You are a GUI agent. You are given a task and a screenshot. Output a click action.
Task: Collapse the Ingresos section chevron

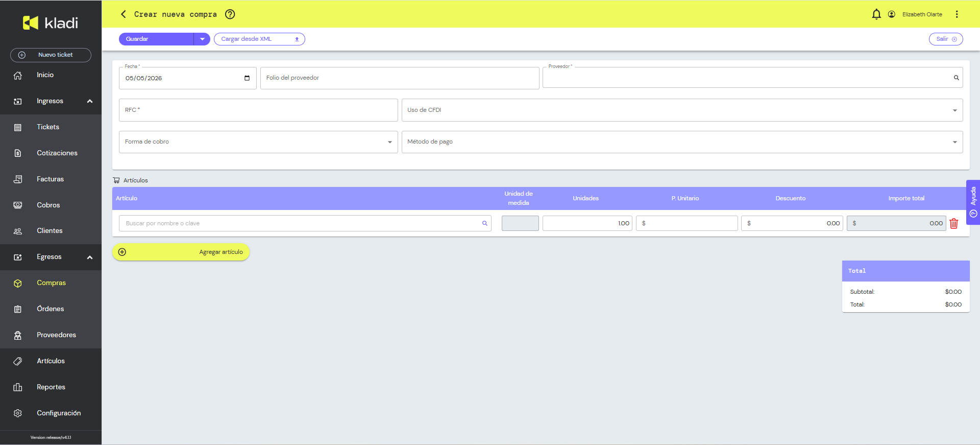(x=90, y=101)
